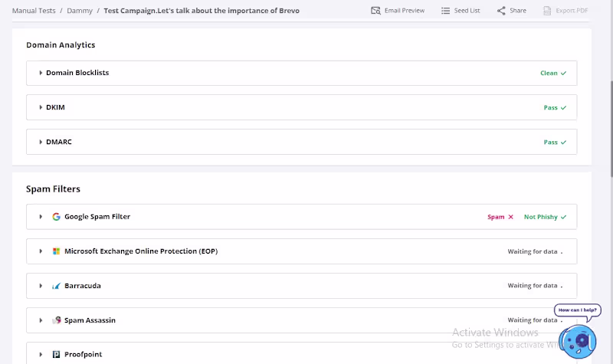Open the Dammy breadcrumb link
The image size is (613, 364).
point(79,11)
